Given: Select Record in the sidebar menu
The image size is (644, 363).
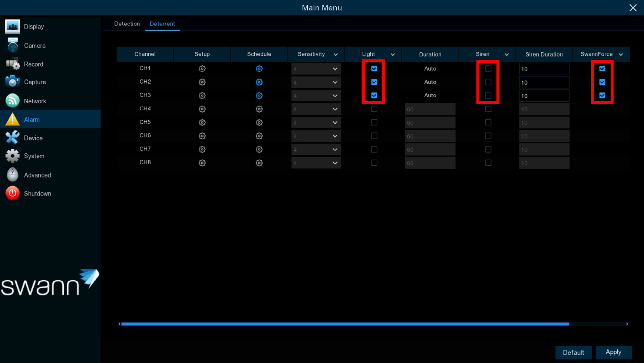Looking at the screenshot, I should 33,64.
